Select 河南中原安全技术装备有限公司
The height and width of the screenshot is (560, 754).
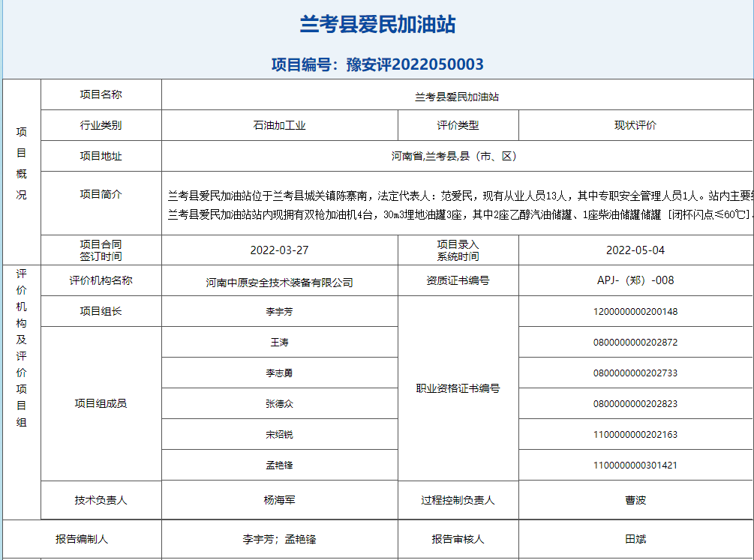(279, 283)
